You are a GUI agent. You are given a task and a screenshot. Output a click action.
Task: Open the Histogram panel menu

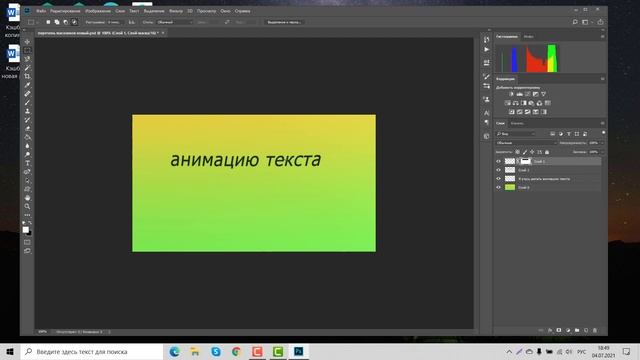[x=602, y=36]
